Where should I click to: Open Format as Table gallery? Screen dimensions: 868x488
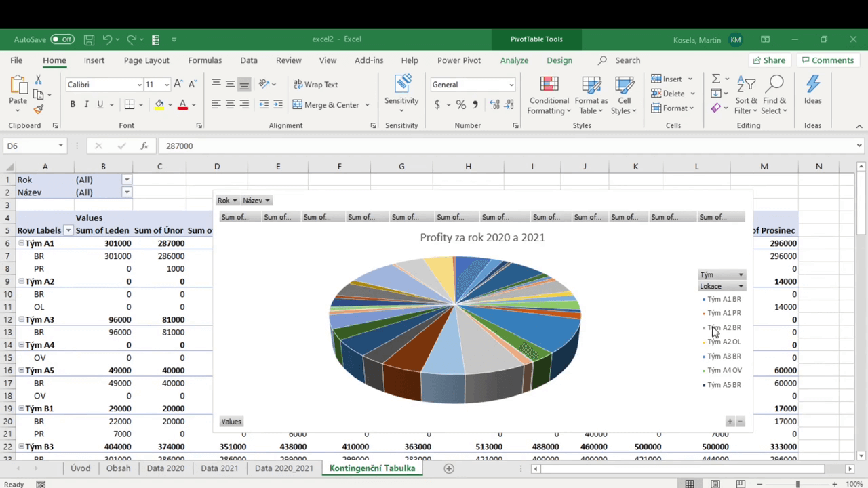click(591, 95)
